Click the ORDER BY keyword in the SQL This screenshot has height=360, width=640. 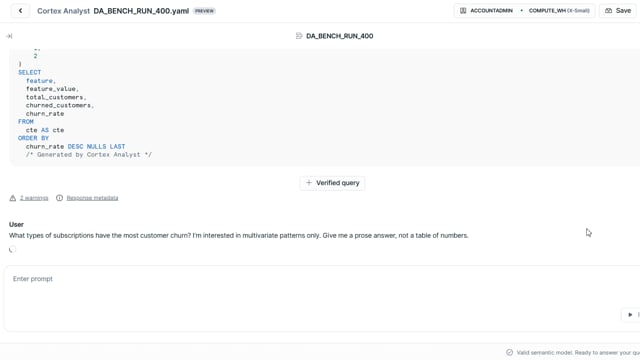33,138
